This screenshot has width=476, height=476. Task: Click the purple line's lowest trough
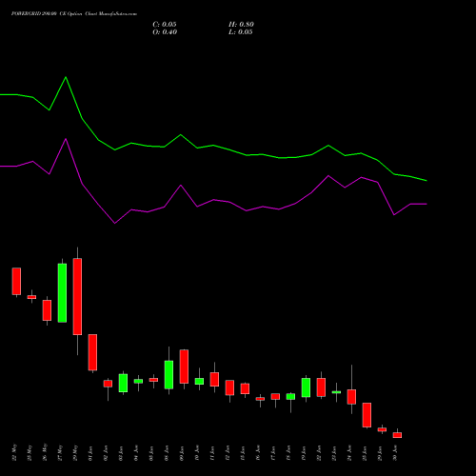tap(115, 224)
